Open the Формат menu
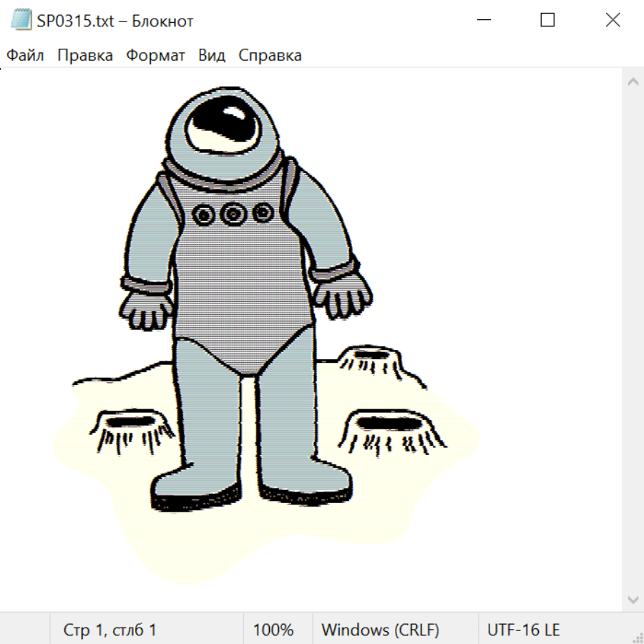The width and height of the screenshot is (644, 644). click(155, 56)
